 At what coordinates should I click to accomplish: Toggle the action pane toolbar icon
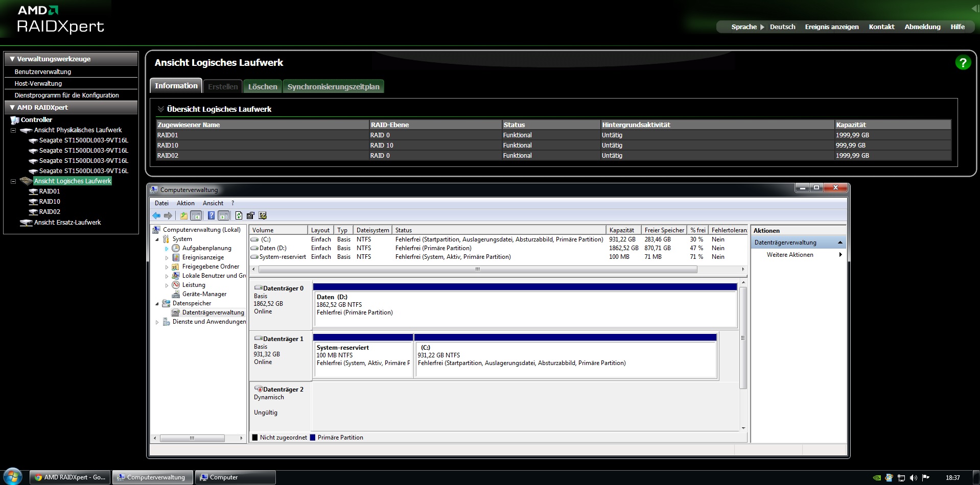(x=223, y=215)
